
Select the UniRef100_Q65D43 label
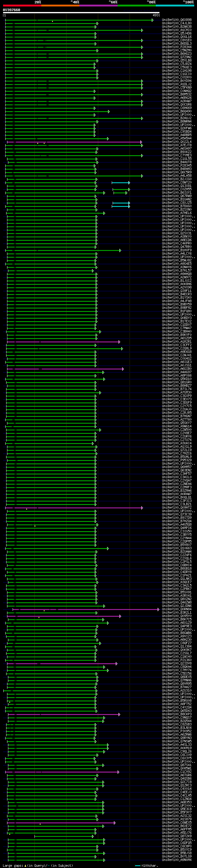(177, 711)
